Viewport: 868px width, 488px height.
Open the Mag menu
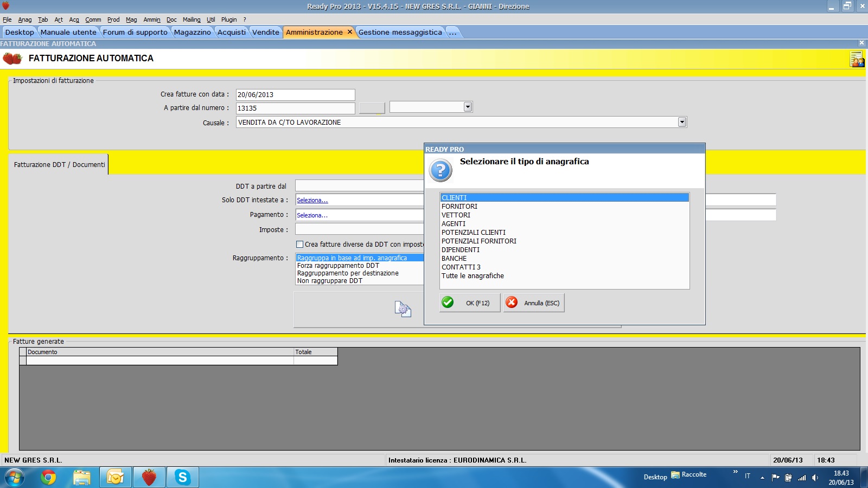pyautogui.click(x=131, y=20)
